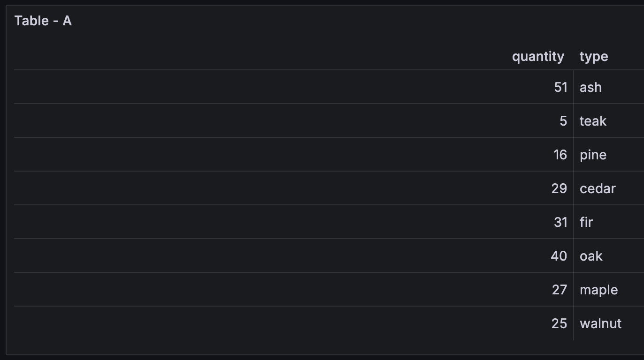Select the quantity cell showing 27
The height and width of the screenshot is (360, 644).
[x=559, y=290]
